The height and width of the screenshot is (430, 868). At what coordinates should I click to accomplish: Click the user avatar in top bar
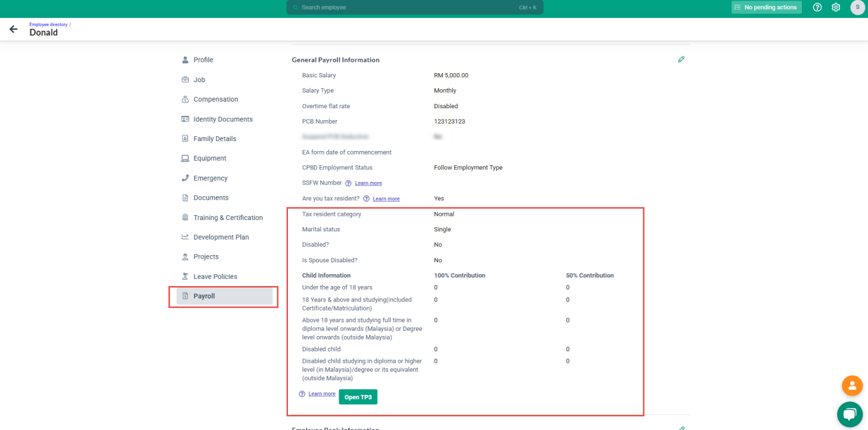857,7
